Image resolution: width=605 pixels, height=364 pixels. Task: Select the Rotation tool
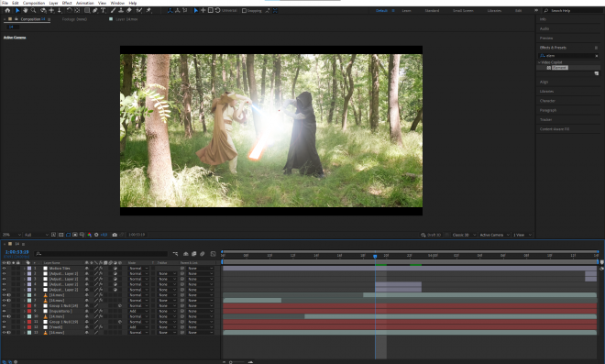[69, 10]
